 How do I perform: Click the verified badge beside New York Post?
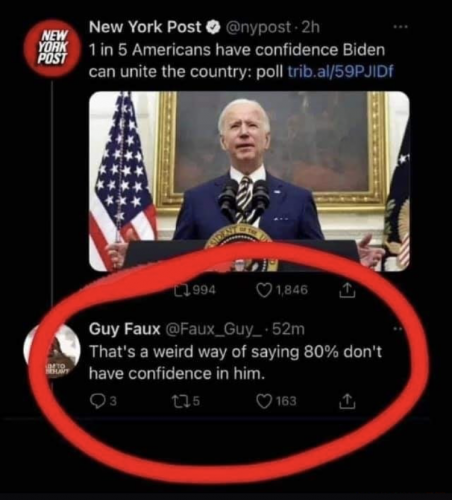click(212, 28)
